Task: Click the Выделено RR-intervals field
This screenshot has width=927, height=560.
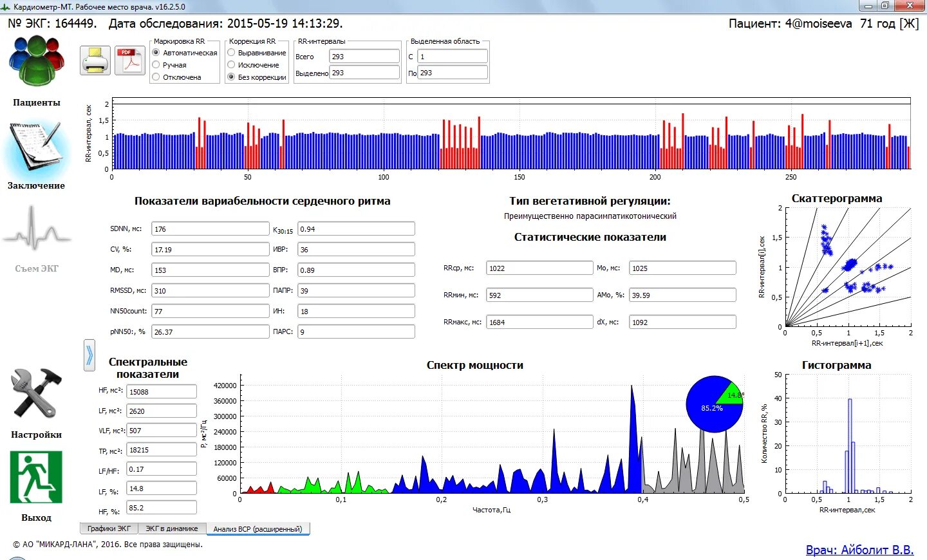Action: point(365,73)
